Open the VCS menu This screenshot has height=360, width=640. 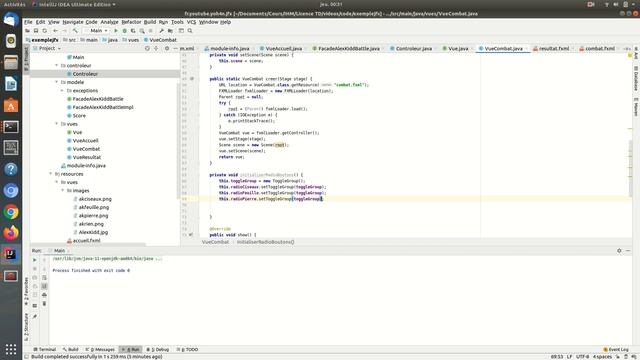tap(191, 22)
